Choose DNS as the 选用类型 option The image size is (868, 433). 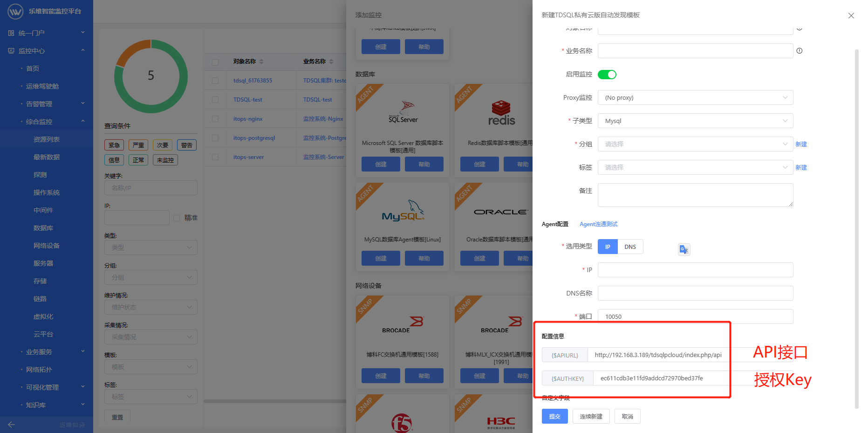(630, 247)
